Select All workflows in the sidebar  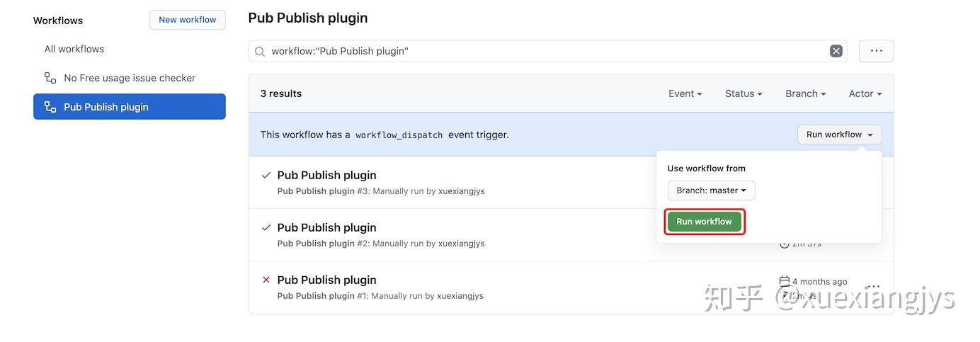coord(74,49)
